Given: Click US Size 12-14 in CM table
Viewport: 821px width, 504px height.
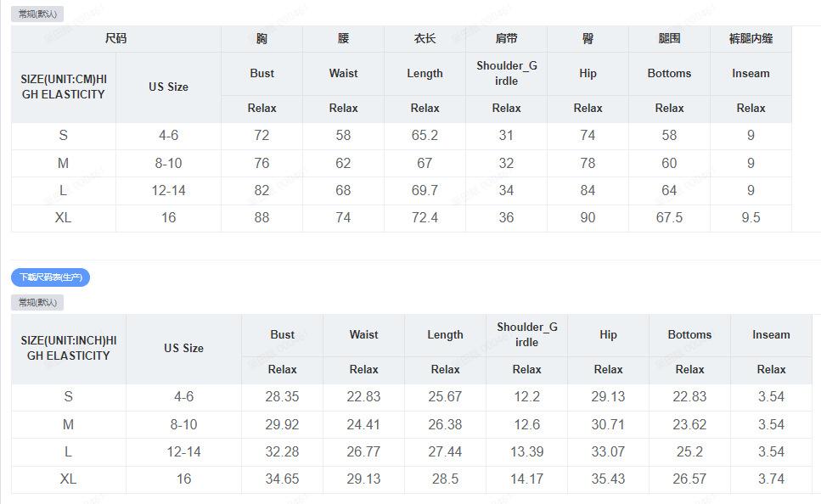Looking at the screenshot, I should [169, 191].
